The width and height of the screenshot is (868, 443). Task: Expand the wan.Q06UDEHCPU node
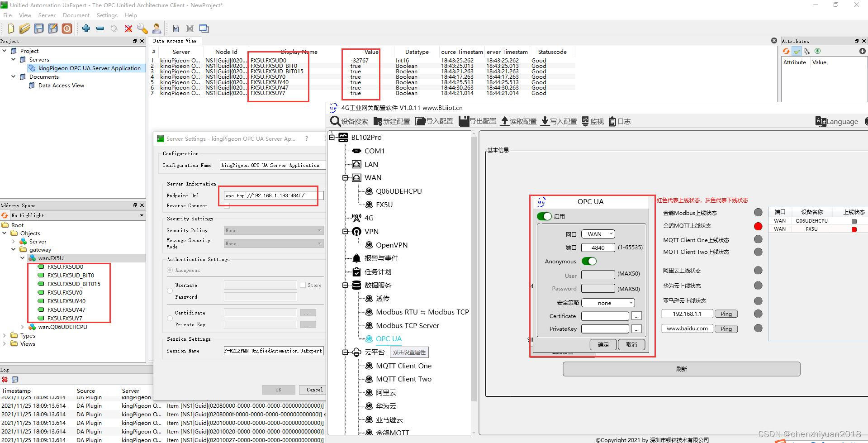tap(22, 327)
